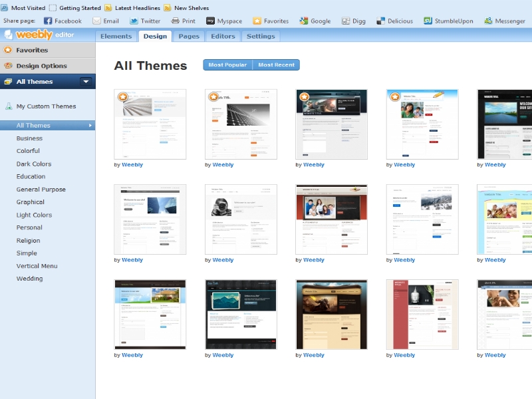Open the Settings tab
Image resolution: width=532 pixels, height=399 pixels.
pos(261,36)
